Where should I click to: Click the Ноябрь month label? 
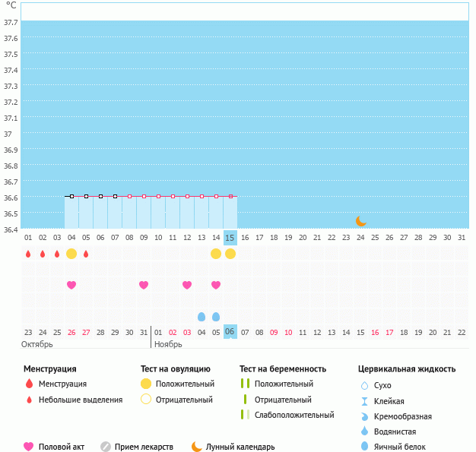pyautogui.click(x=167, y=344)
